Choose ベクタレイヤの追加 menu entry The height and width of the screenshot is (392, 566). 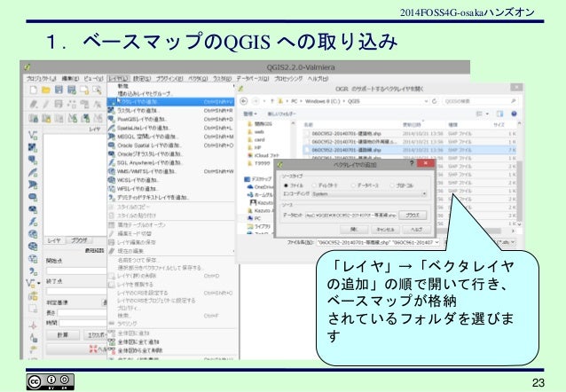(x=171, y=102)
